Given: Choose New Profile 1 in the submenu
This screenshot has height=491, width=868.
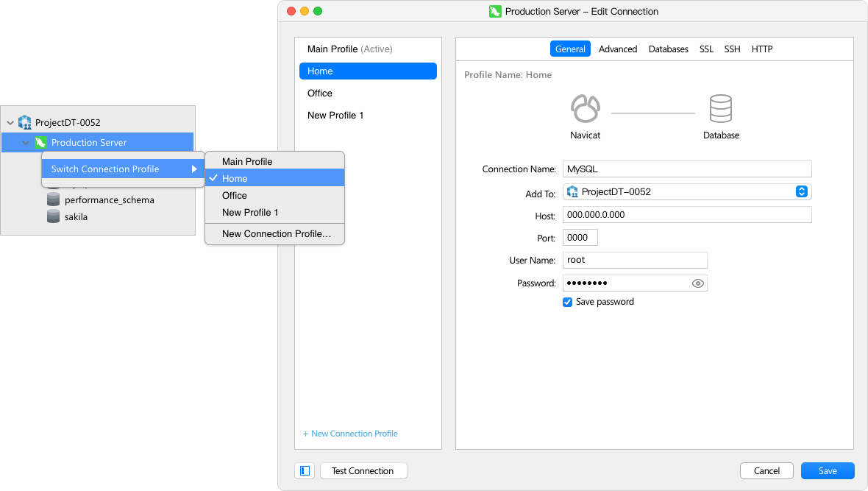Looking at the screenshot, I should click(x=274, y=212).
